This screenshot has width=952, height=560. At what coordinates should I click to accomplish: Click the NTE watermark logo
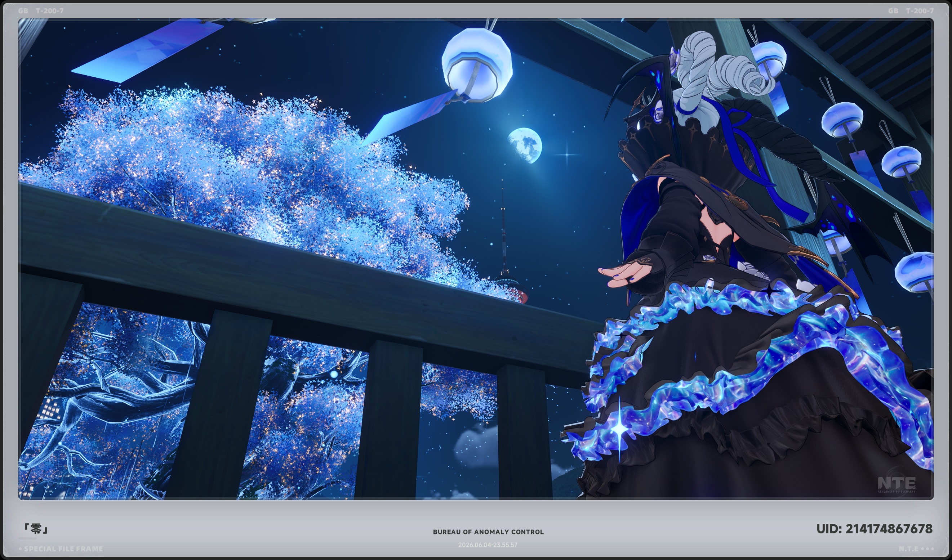897,484
